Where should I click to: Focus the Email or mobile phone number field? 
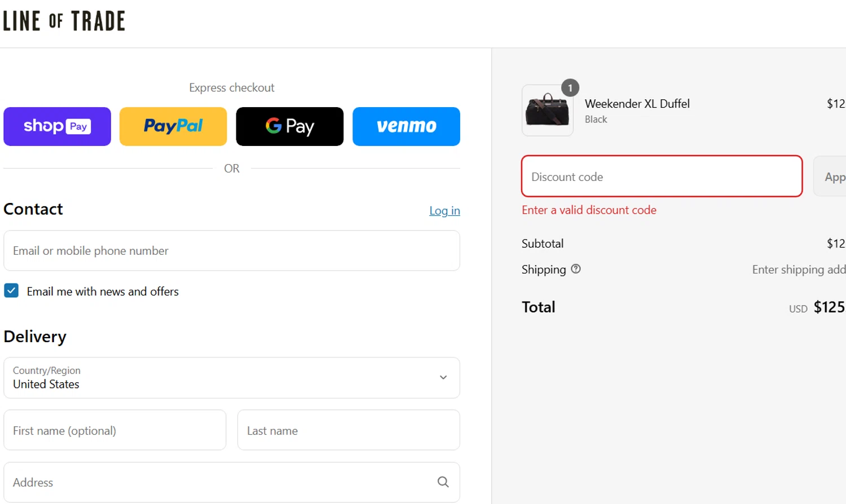click(232, 250)
